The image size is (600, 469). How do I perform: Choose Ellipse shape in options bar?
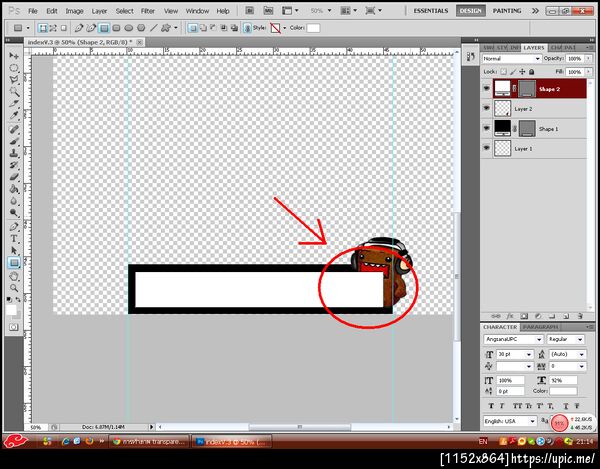pyautogui.click(x=129, y=28)
